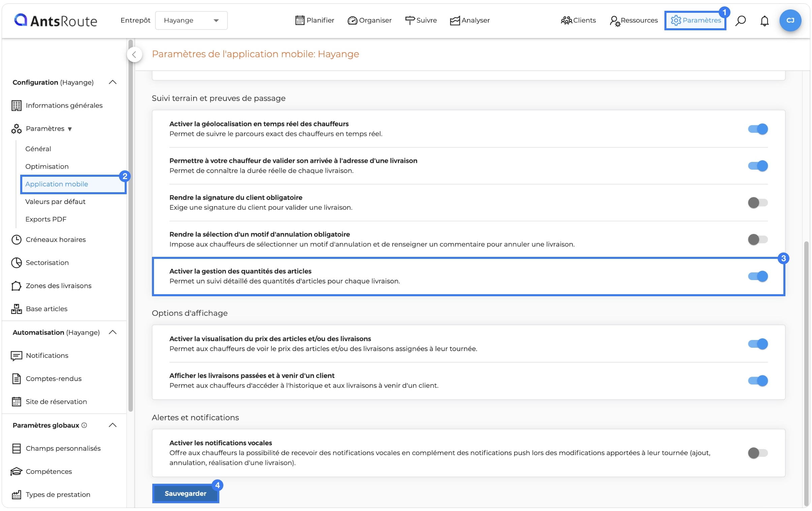
Task: Open Informations générales link
Action: tap(64, 105)
